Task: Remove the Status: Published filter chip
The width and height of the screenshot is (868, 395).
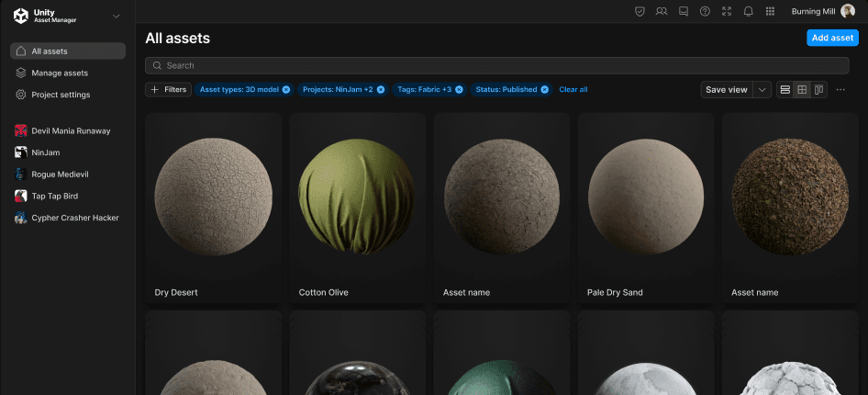Action: (x=544, y=89)
